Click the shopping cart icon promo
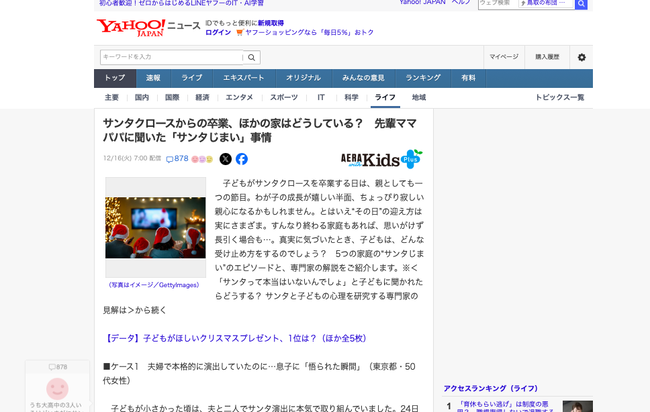The image size is (650, 412). click(x=239, y=32)
